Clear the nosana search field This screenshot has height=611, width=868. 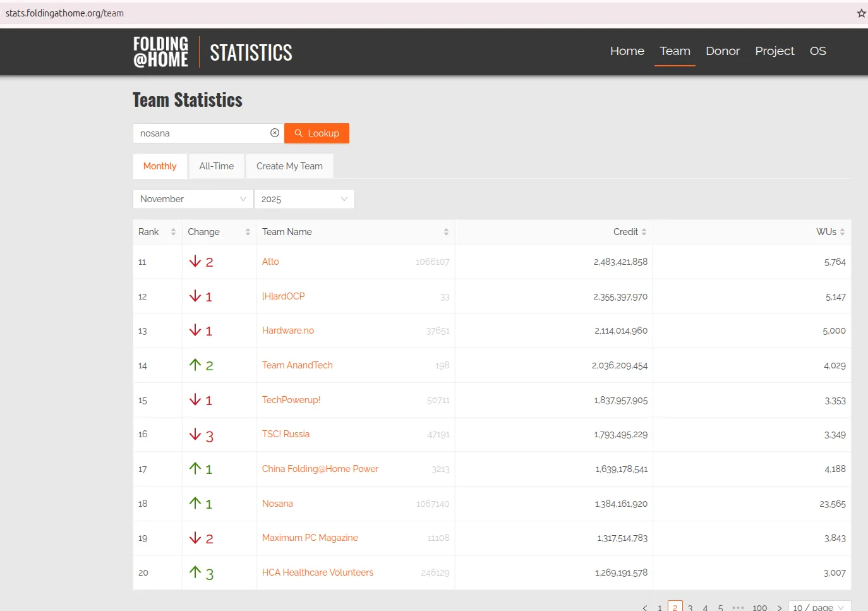pos(275,133)
